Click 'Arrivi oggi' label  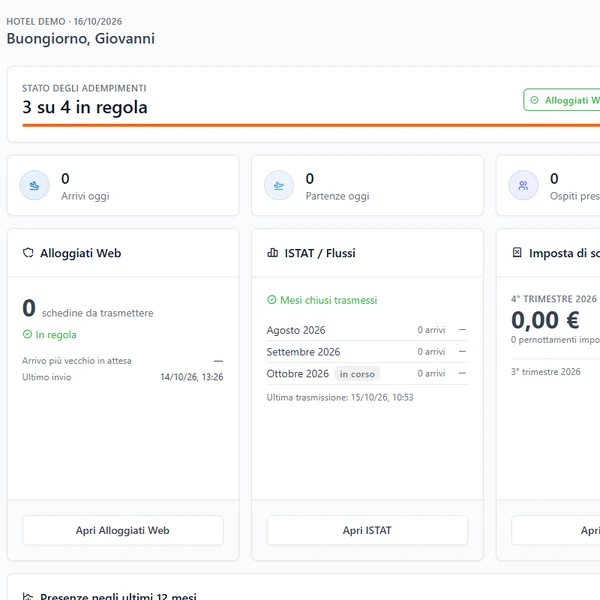click(85, 196)
